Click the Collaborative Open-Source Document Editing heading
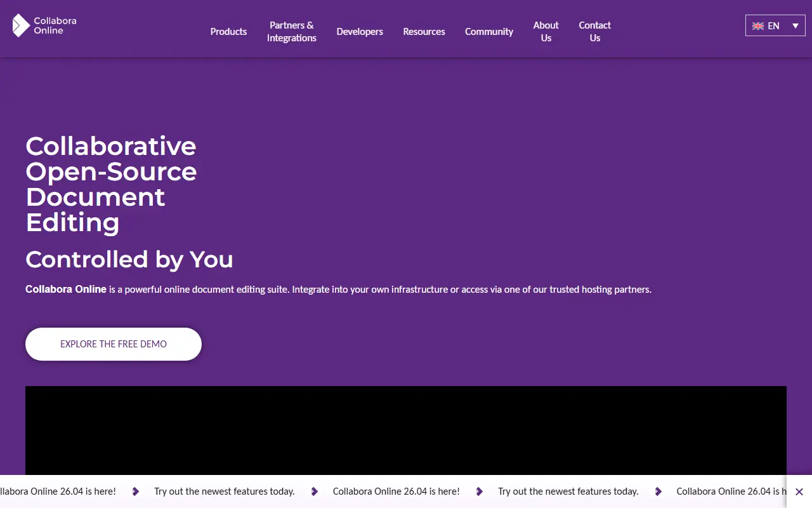The width and height of the screenshot is (812, 508). click(x=111, y=184)
